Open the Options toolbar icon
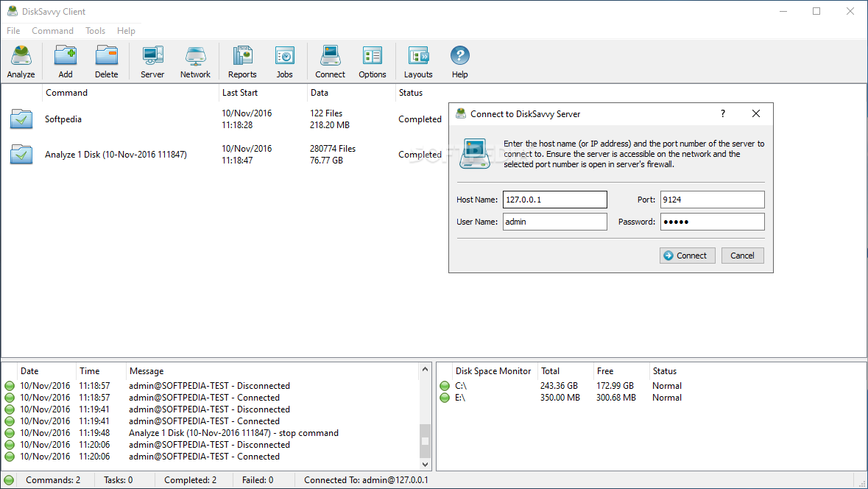This screenshot has height=489, width=868. click(372, 61)
